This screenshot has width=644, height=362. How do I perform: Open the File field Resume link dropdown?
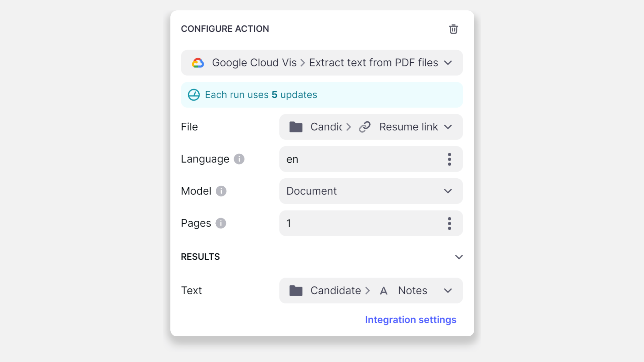(448, 127)
